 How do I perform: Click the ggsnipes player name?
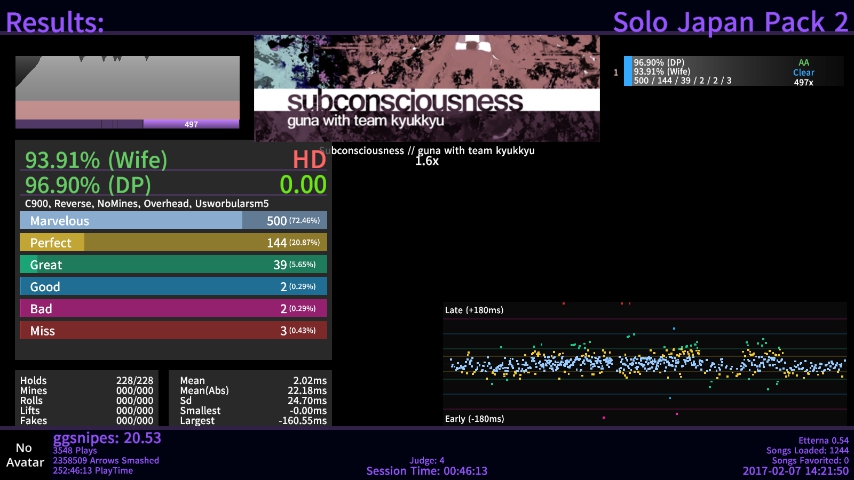click(x=106, y=439)
